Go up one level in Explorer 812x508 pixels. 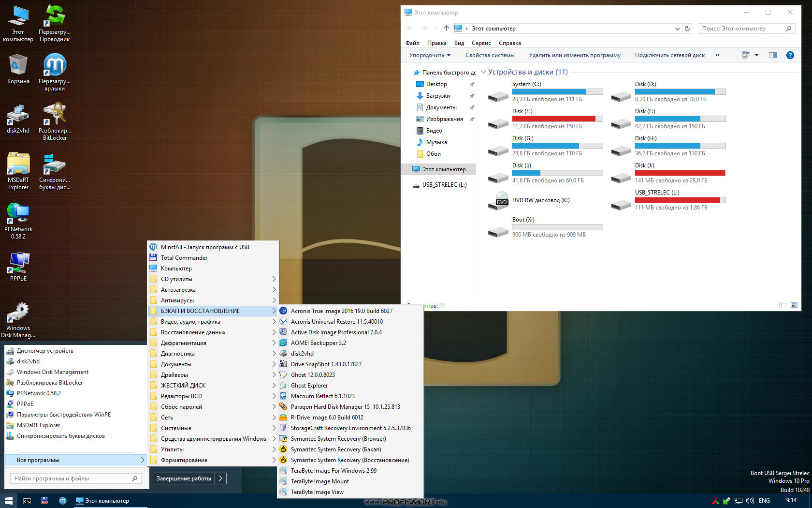(447, 29)
